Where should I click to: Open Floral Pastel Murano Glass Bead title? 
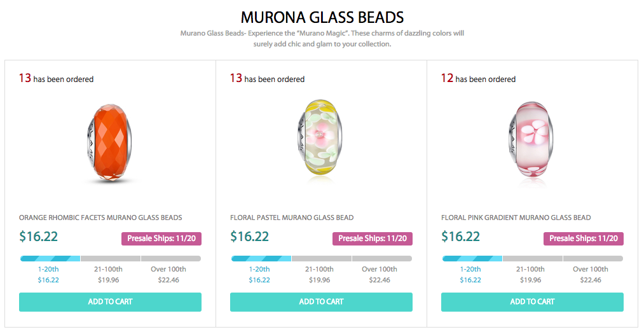pyautogui.click(x=292, y=218)
